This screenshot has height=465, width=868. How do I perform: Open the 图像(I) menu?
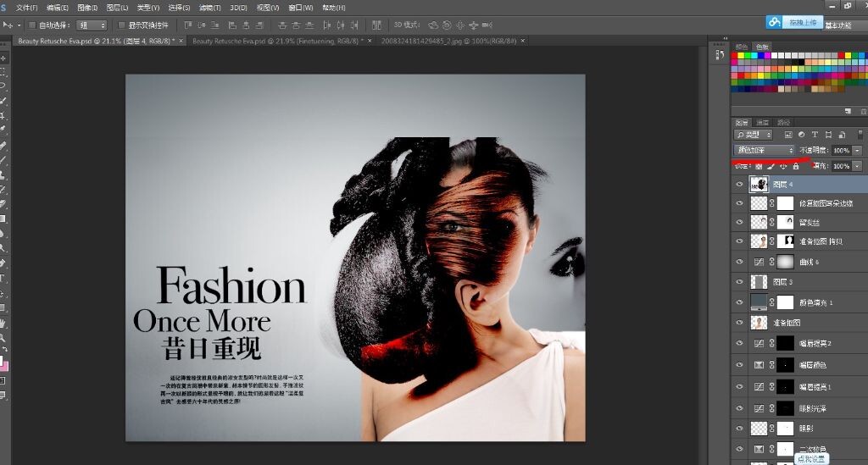(87, 8)
